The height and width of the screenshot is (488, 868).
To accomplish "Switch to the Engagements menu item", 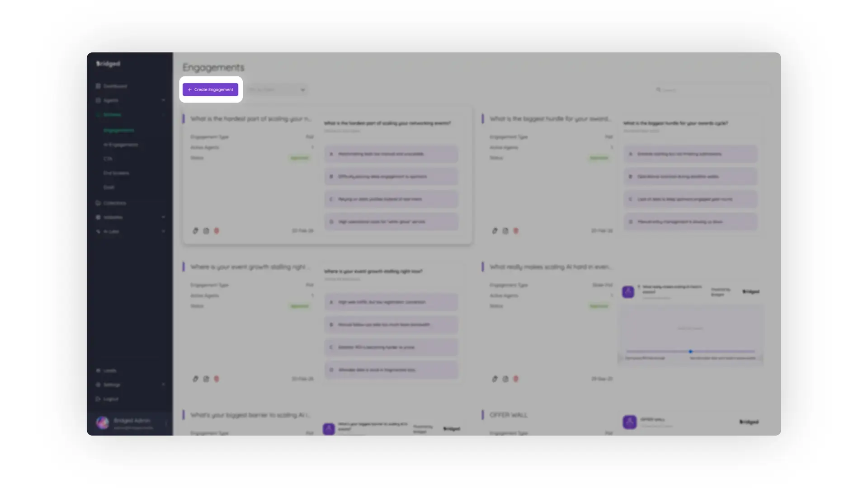I will [x=118, y=130].
